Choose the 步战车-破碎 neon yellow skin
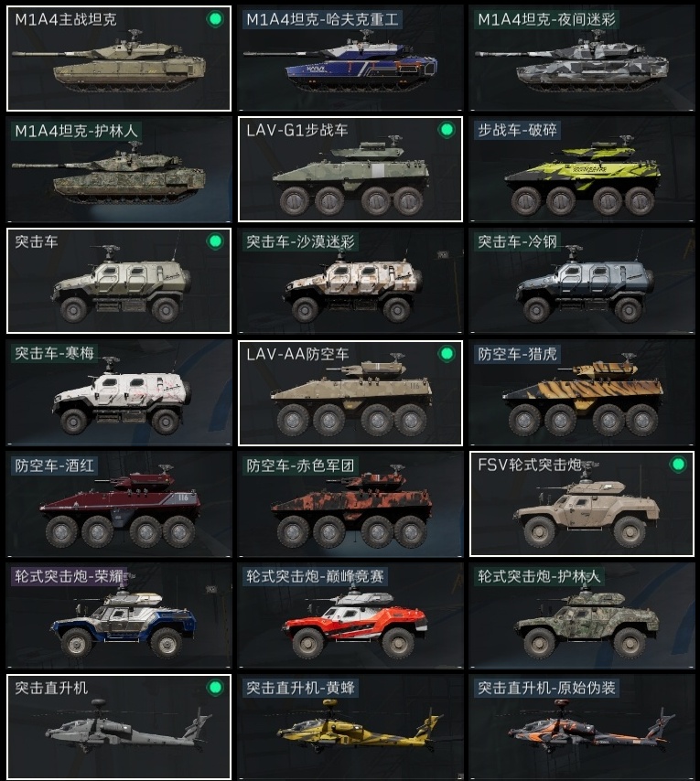This screenshot has height=781, width=700. (581, 169)
